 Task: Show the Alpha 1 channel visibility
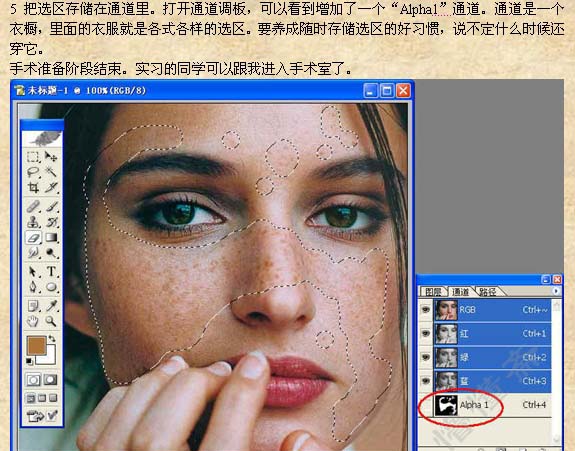(425, 405)
